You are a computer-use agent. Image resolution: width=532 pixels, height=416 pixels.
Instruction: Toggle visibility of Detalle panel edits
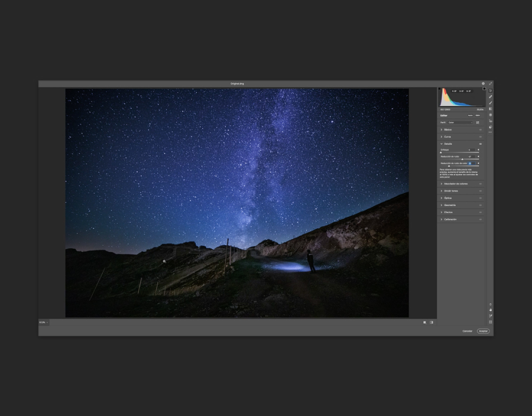[481, 144]
